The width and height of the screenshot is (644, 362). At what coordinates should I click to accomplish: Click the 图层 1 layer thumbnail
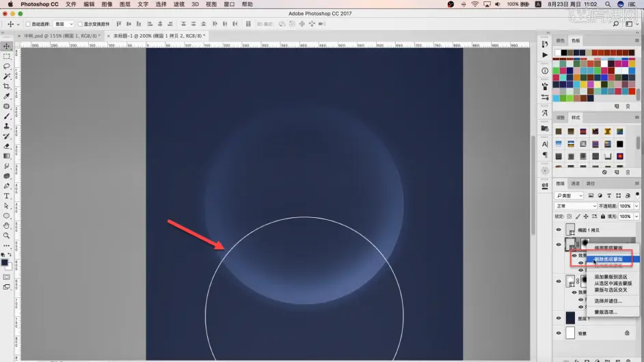(x=570, y=318)
